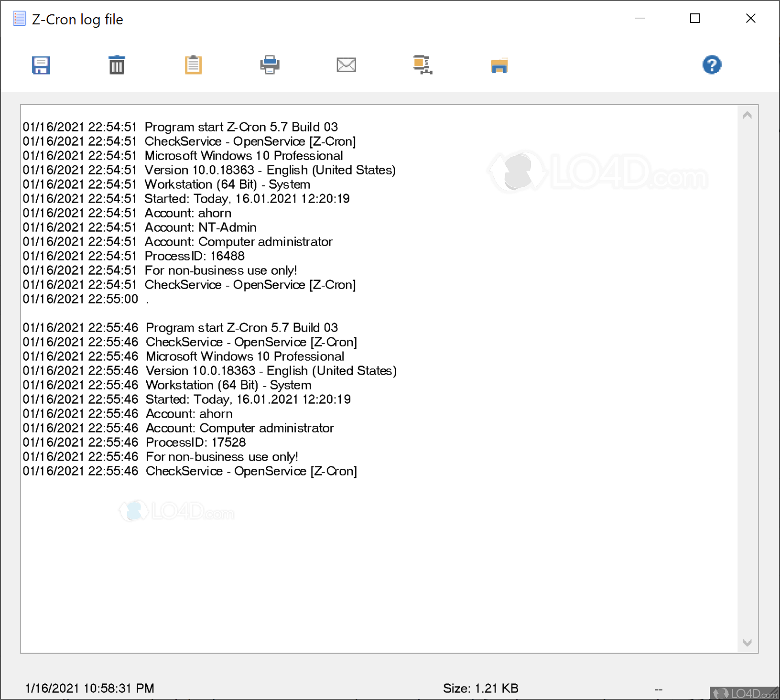Delete the log using trash can icon
Viewport: 780px width, 700px height.
point(117,65)
